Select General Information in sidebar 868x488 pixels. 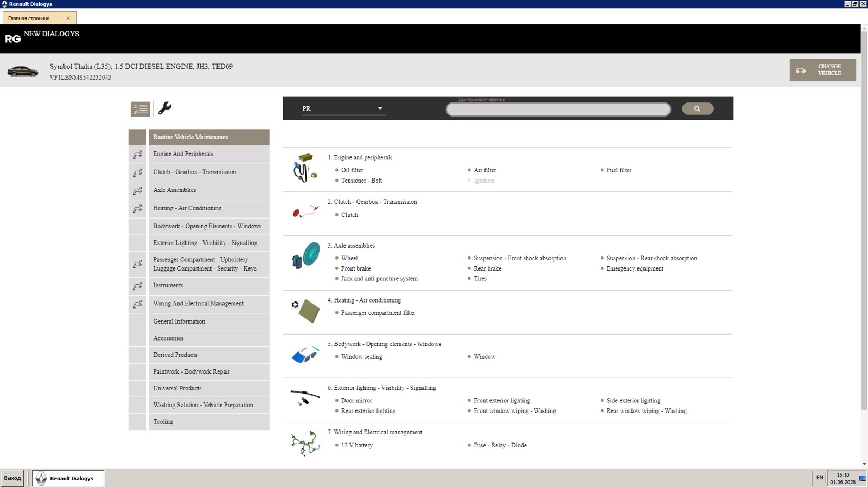(x=209, y=322)
